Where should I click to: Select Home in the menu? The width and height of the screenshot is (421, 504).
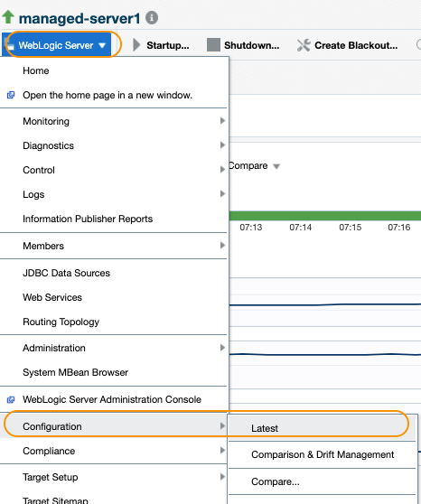point(114,70)
